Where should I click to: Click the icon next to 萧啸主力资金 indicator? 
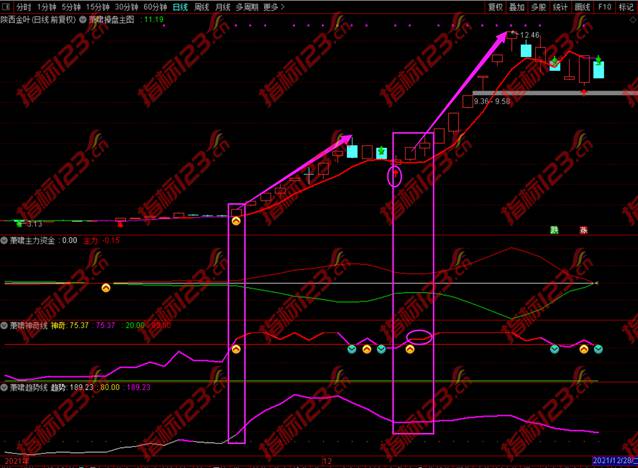pyautogui.click(x=4, y=240)
